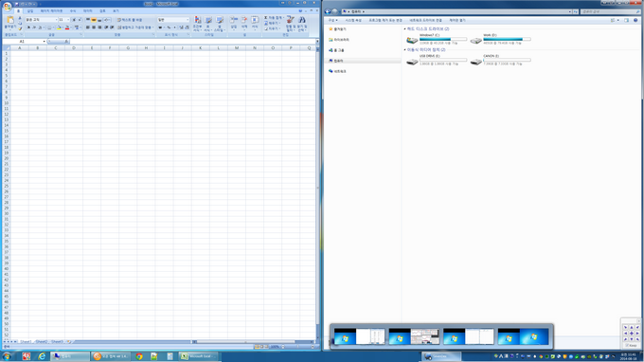This screenshot has height=362, width=644.
Task: Click the Explorer search input field
Action: tap(611, 12)
